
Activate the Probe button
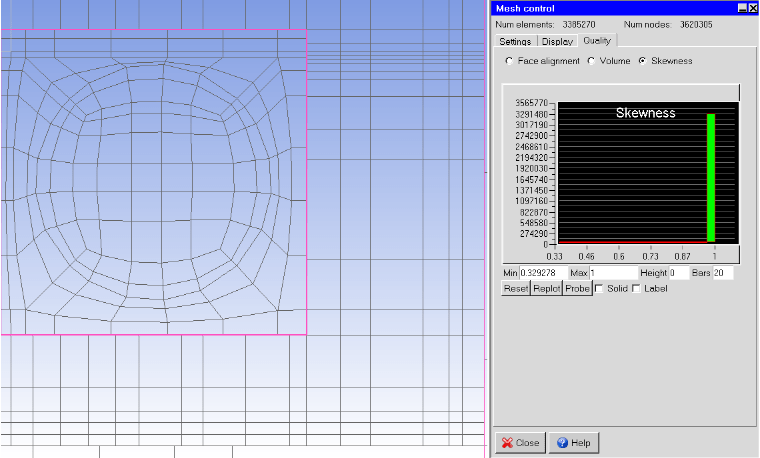coord(577,289)
